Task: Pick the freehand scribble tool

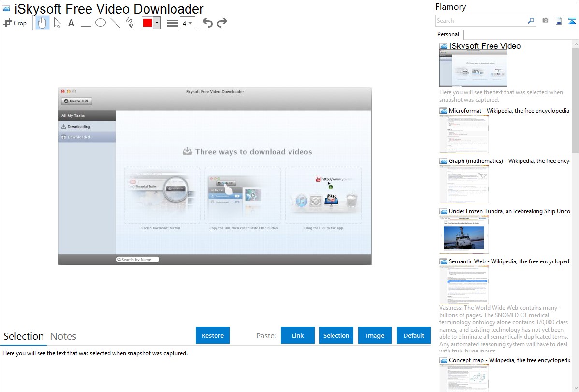Action: pyautogui.click(x=130, y=23)
